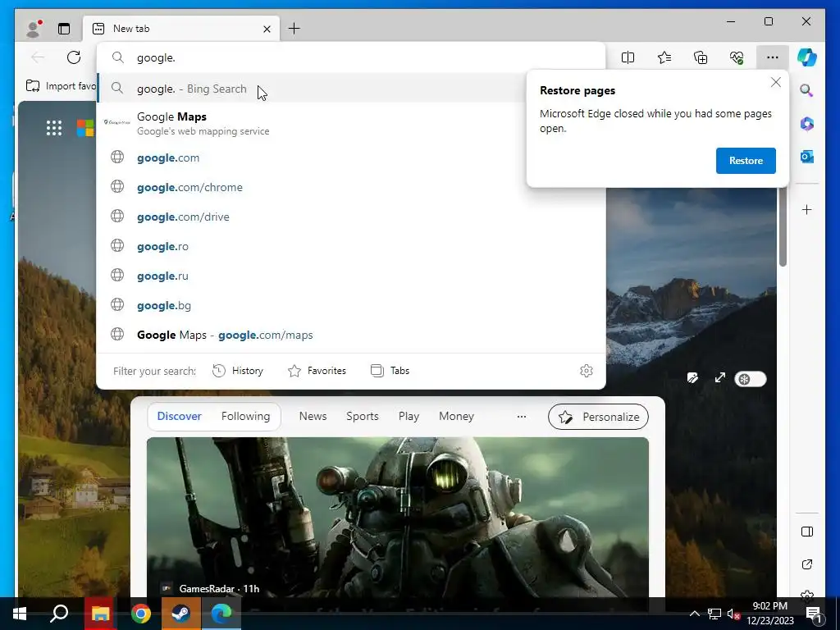840x630 pixels.
Task: Open the Play feed tab
Action: pos(409,416)
